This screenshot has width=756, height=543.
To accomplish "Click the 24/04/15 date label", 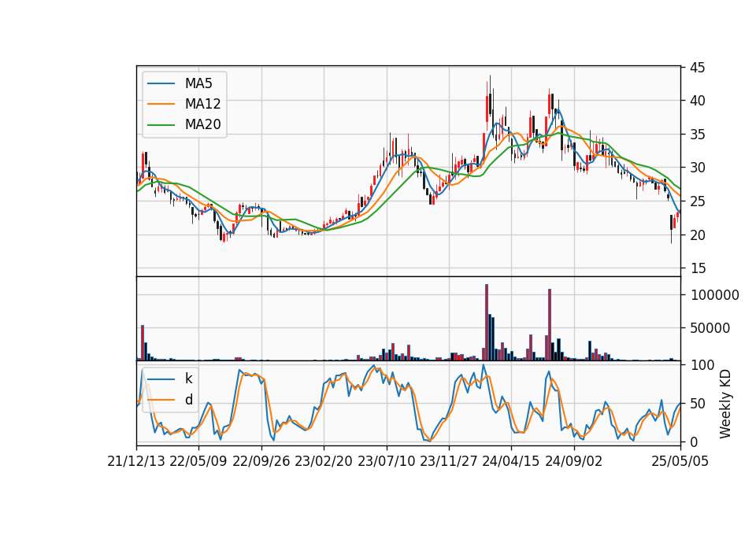I will (x=511, y=461).
